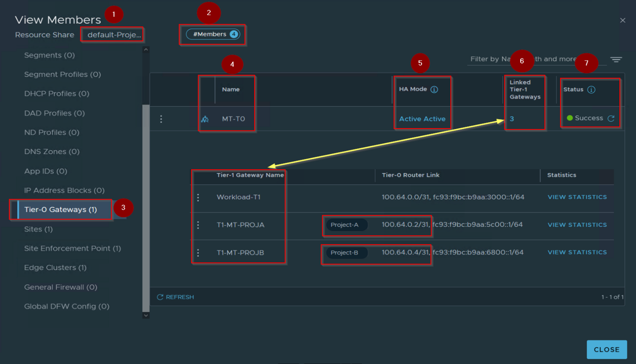
Task: Open the filter lines icon at top right
Action: click(x=616, y=60)
